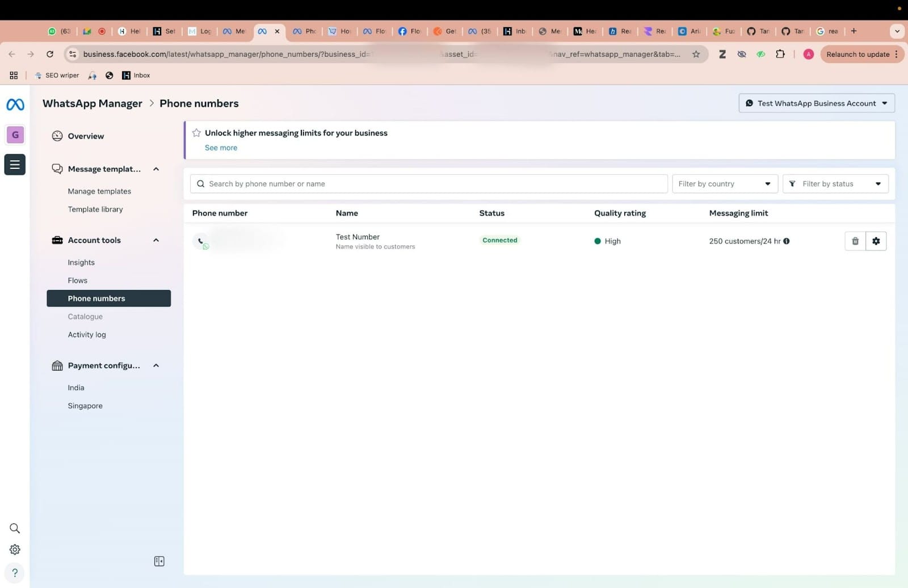Open the Catalogue item
The height and width of the screenshot is (588, 908).
click(85, 317)
